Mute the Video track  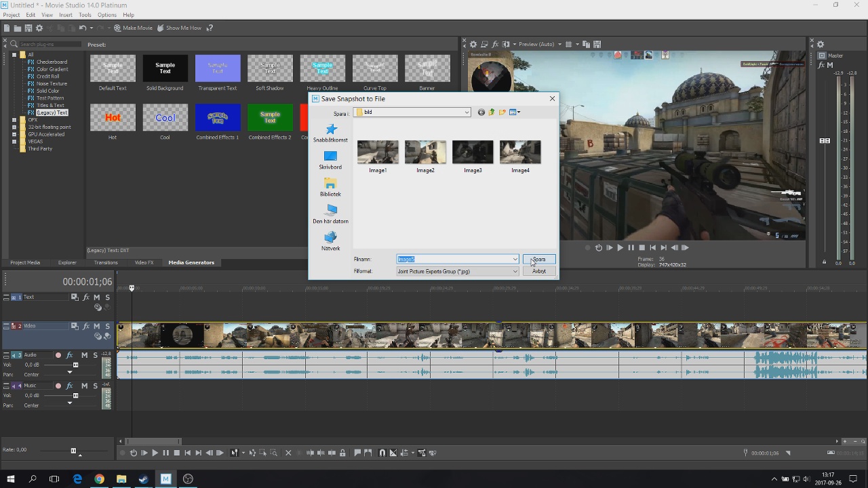coord(97,326)
